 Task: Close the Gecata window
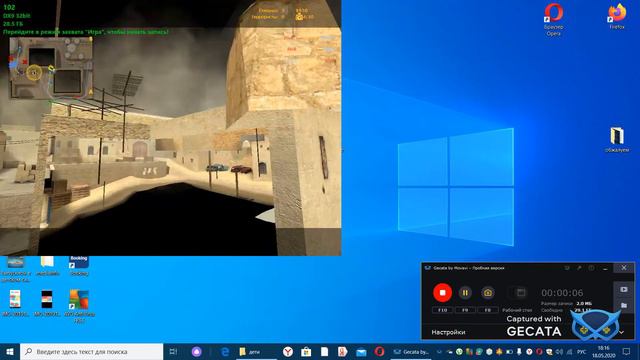point(624,268)
